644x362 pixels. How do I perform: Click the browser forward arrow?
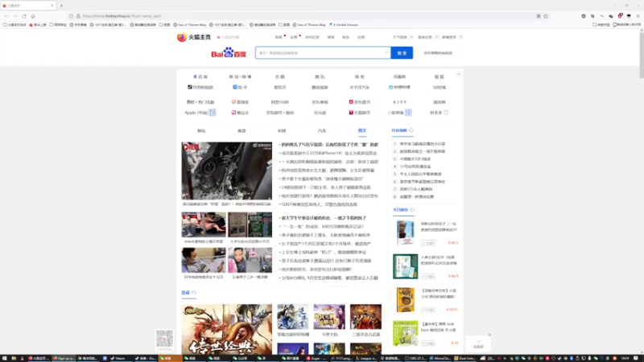[14, 16]
